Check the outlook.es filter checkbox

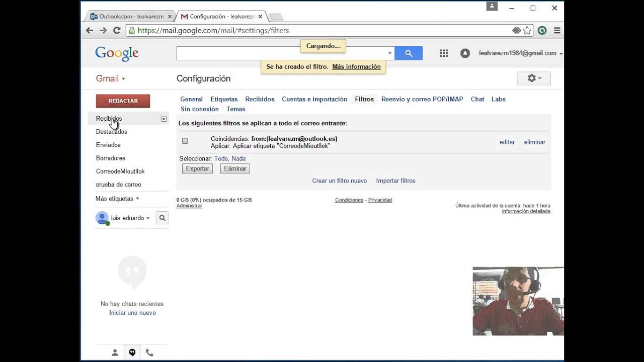coord(185,141)
